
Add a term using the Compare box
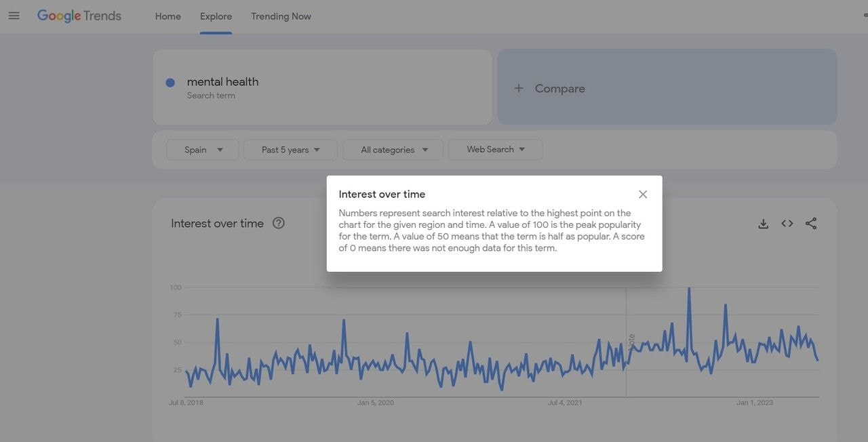[560, 88]
